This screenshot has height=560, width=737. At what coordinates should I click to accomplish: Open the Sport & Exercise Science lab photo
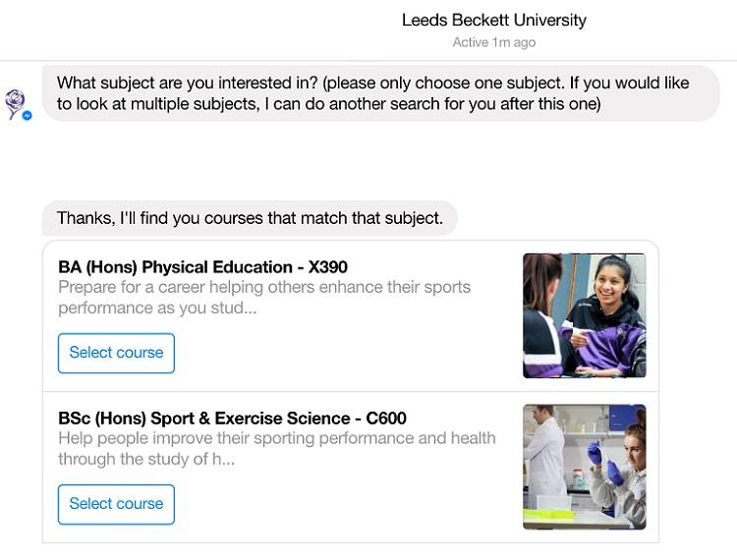pos(584,467)
